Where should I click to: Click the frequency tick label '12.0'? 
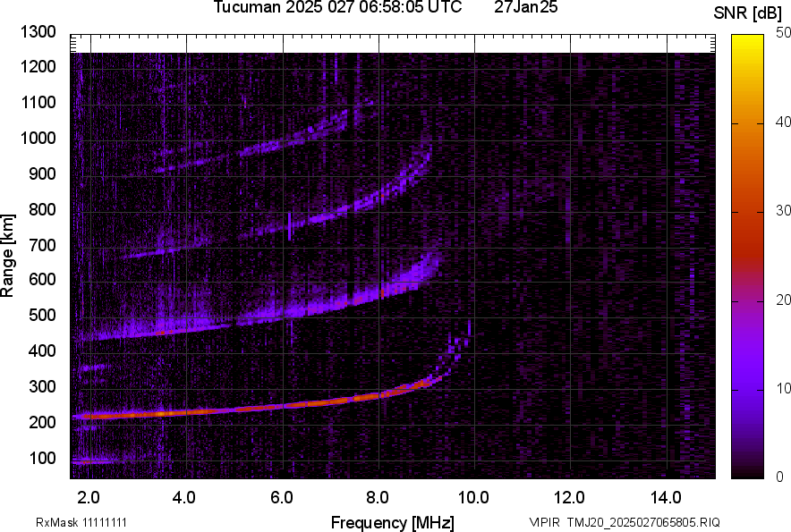(x=570, y=498)
